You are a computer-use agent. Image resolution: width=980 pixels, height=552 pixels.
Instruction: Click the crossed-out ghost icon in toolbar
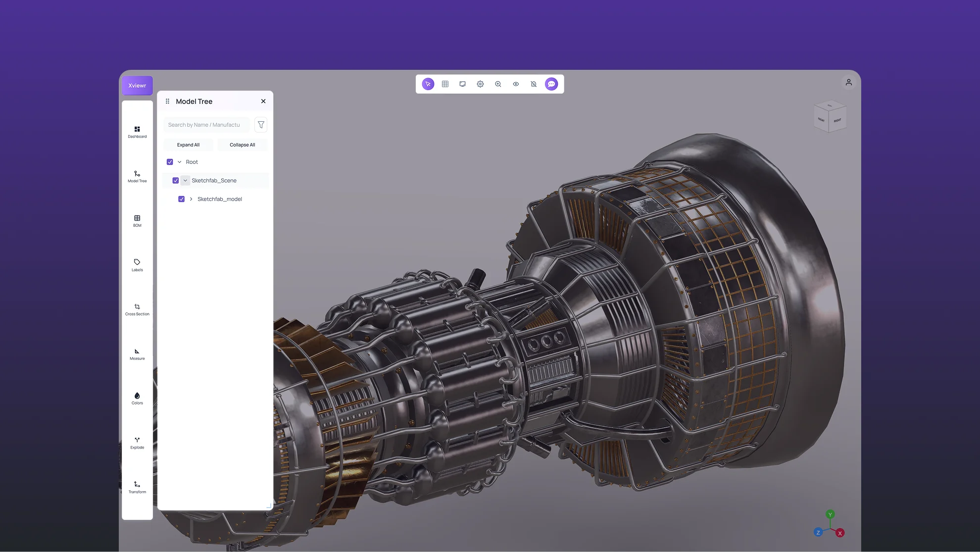click(x=534, y=84)
